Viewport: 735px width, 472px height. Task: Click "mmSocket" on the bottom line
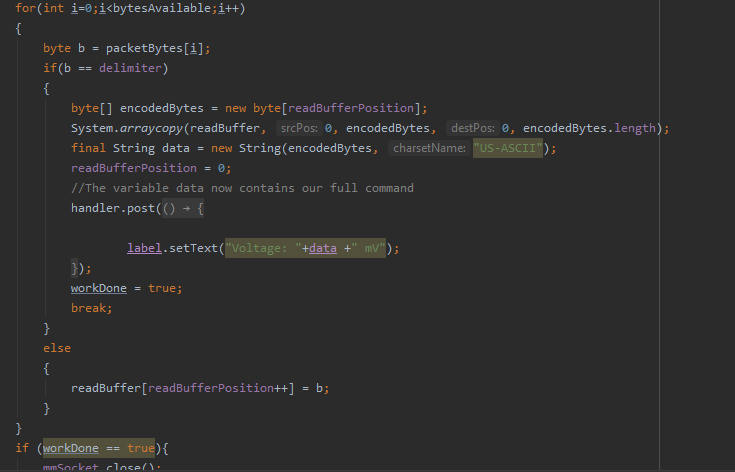[71, 467]
